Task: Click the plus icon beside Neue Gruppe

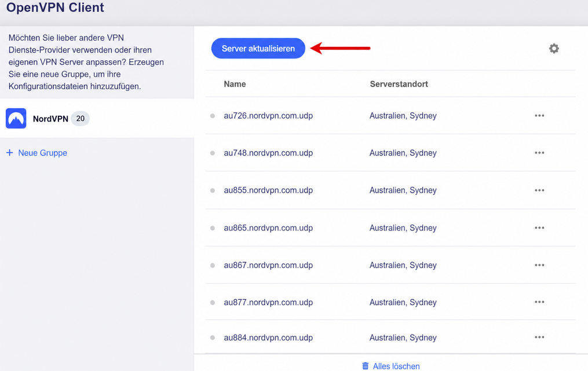Action: (x=10, y=153)
